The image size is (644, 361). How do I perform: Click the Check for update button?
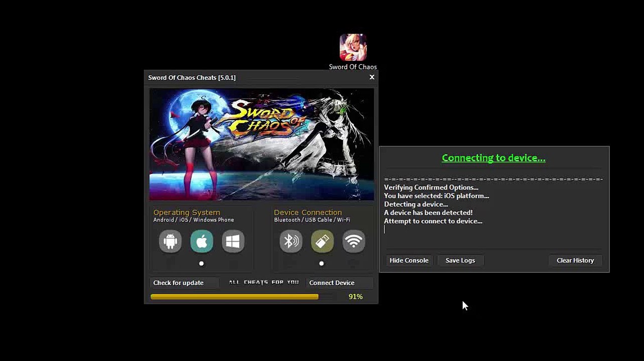(x=184, y=283)
